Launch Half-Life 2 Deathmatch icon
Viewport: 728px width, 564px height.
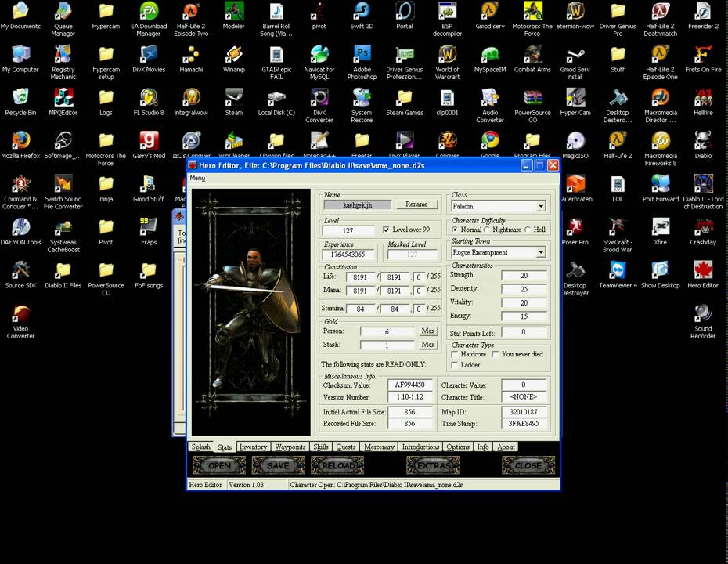660,19
